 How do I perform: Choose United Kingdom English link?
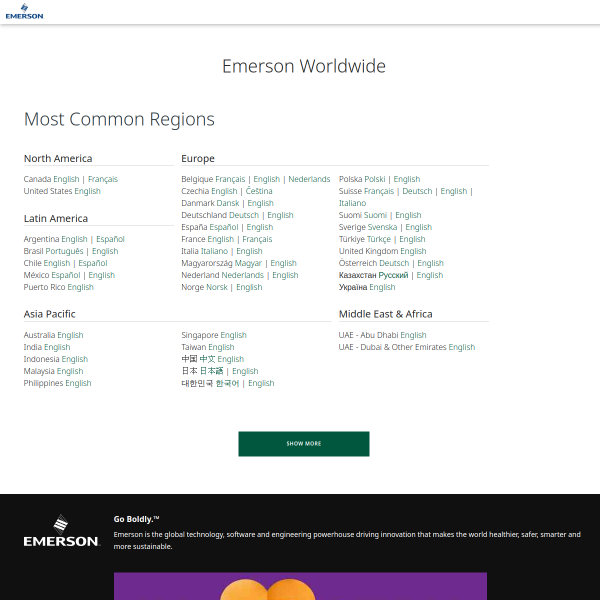(413, 251)
